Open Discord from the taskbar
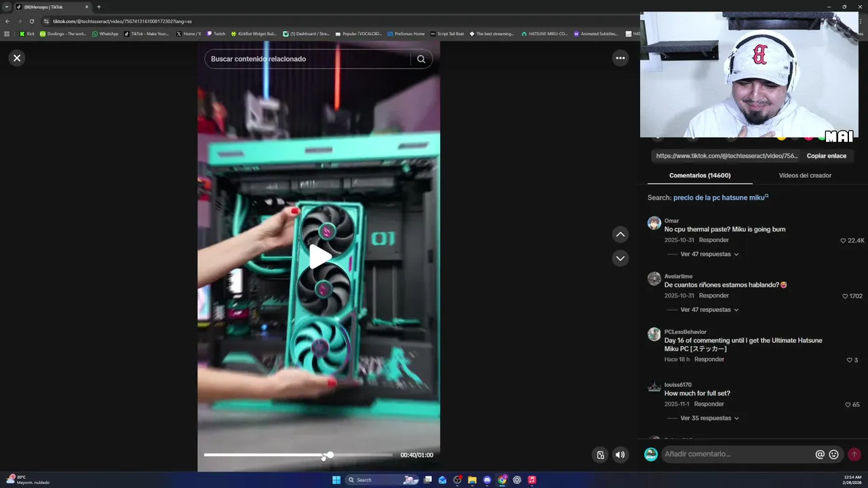Image resolution: width=868 pixels, height=488 pixels. tap(487, 480)
